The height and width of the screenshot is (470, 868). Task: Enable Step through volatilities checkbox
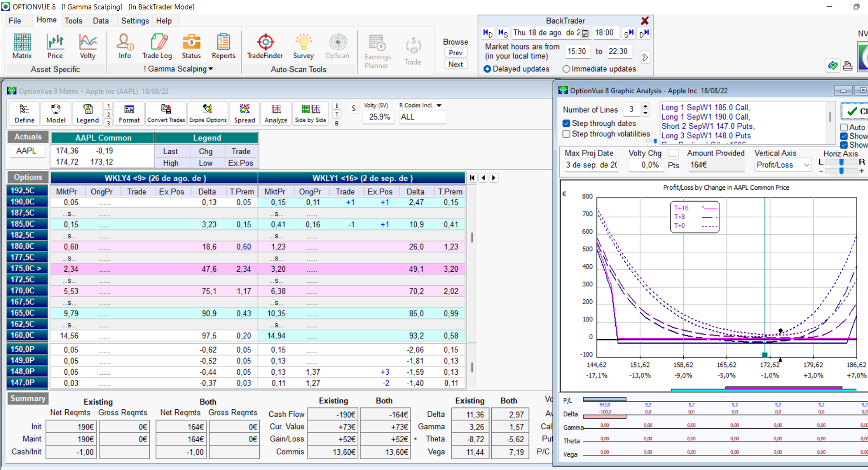tap(566, 134)
